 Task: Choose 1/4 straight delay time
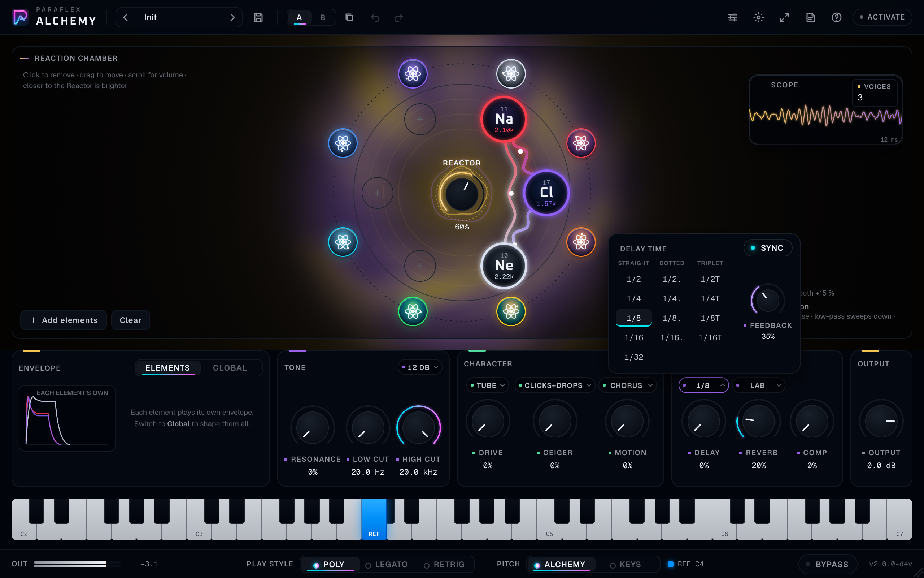(633, 298)
